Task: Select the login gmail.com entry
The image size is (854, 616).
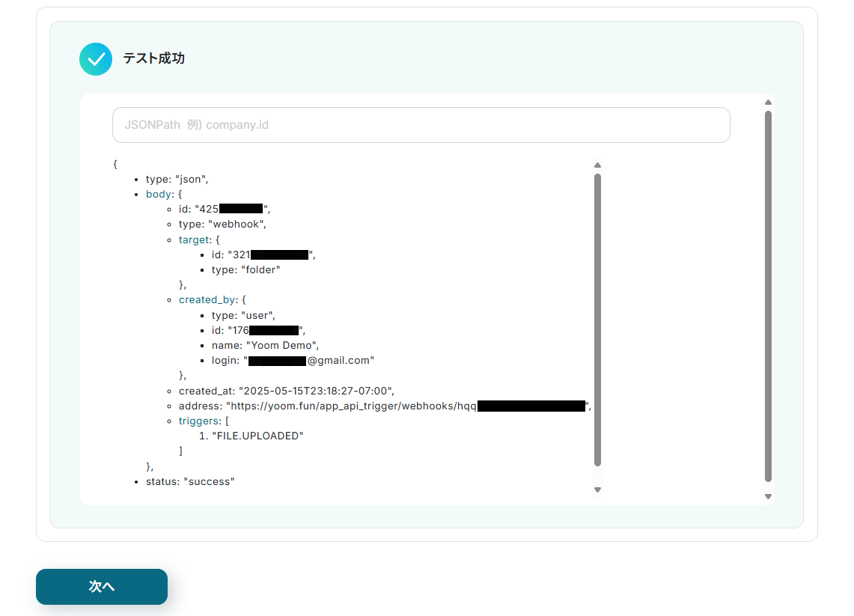Action: pyautogui.click(x=293, y=361)
